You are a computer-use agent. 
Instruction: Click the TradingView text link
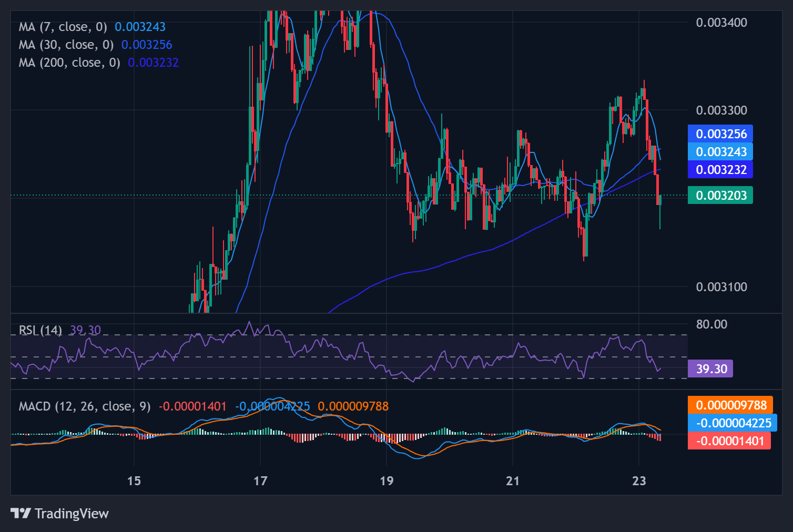[72, 514]
